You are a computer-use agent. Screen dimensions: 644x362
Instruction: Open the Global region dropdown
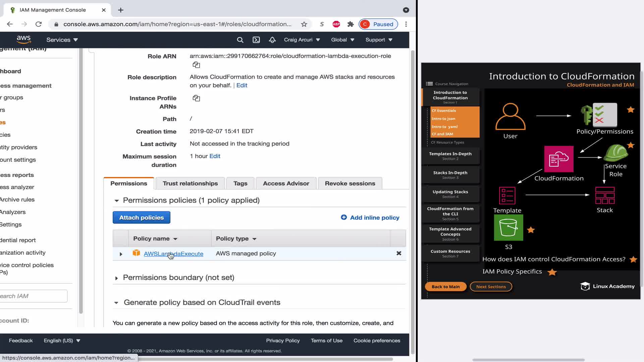pos(342,40)
